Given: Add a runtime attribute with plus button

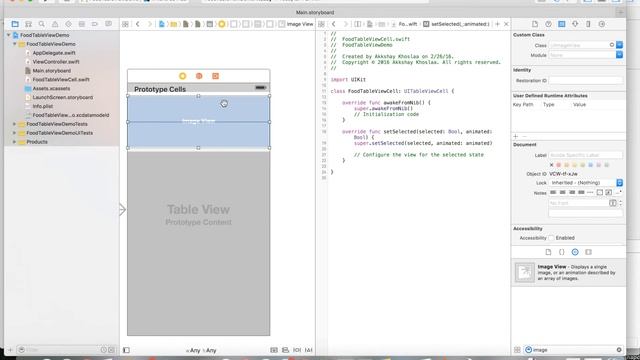Looking at the screenshot, I should click(516, 136).
